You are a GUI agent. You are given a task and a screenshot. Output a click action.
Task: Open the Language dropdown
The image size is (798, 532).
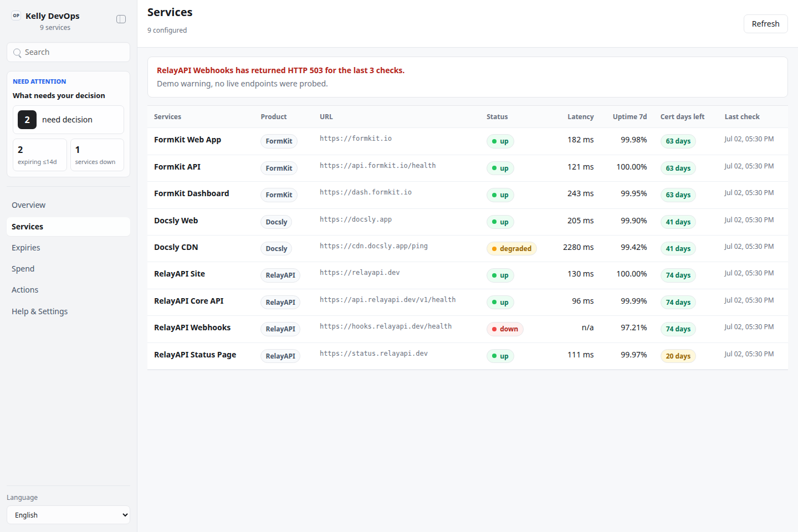tap(68, 515)
